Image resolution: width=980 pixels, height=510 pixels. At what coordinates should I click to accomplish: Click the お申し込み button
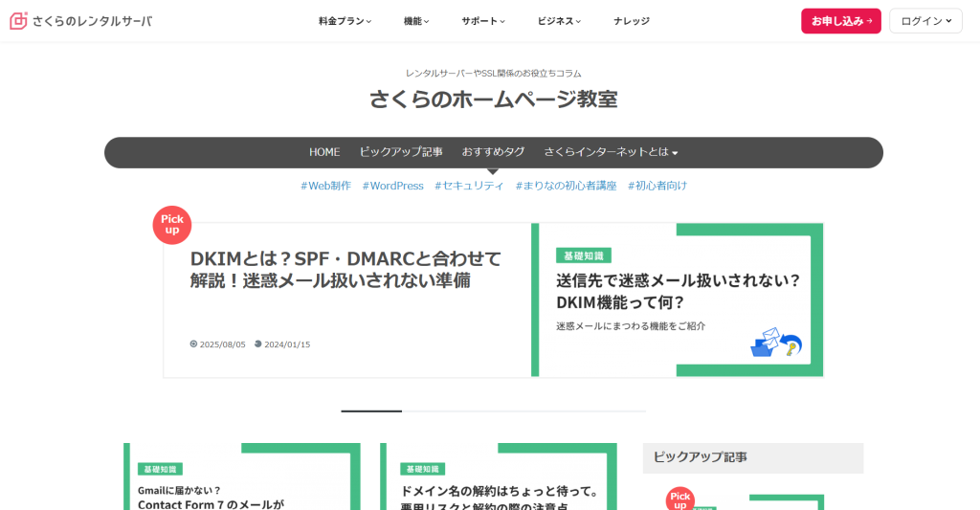click(841, 21)
